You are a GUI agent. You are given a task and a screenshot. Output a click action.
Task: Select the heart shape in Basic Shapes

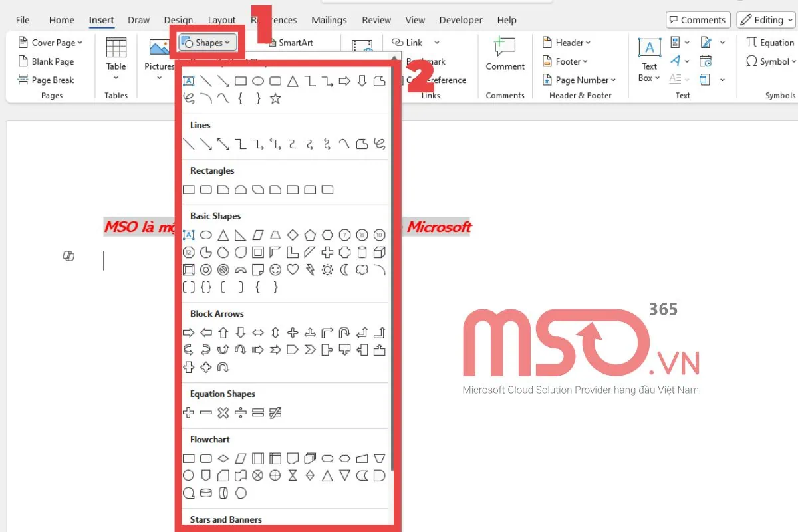(x=292, y=269)
